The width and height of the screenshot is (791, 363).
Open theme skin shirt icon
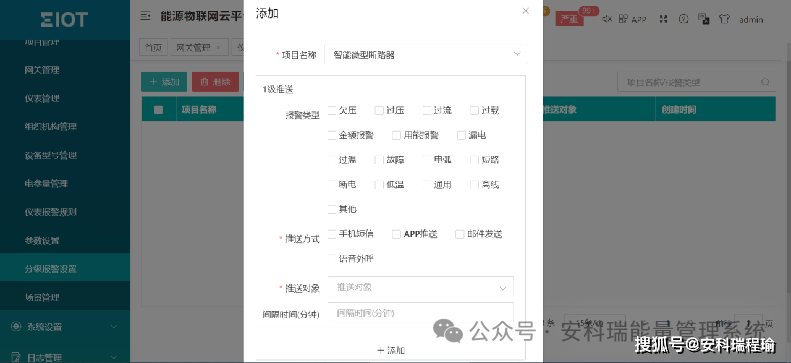tap(724, 19)
